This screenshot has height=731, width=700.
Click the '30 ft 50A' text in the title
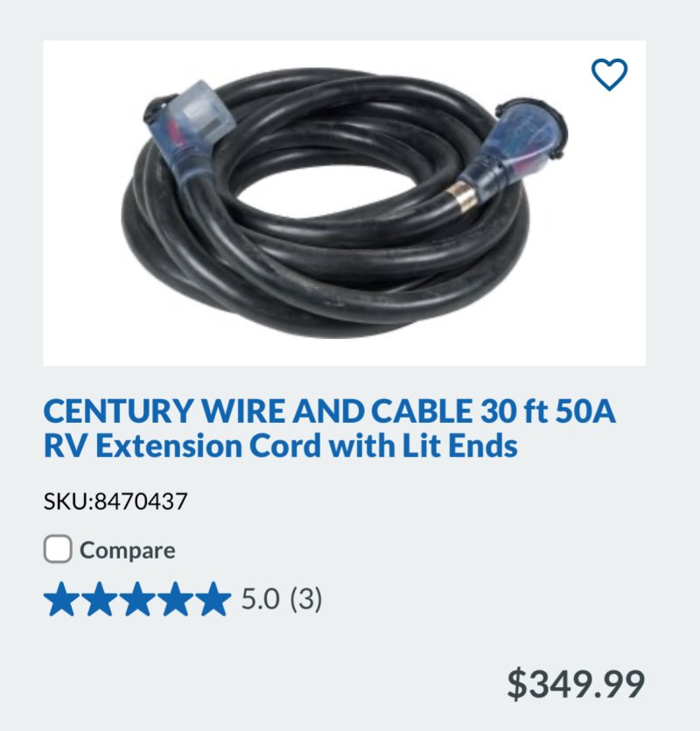(548, 411)
